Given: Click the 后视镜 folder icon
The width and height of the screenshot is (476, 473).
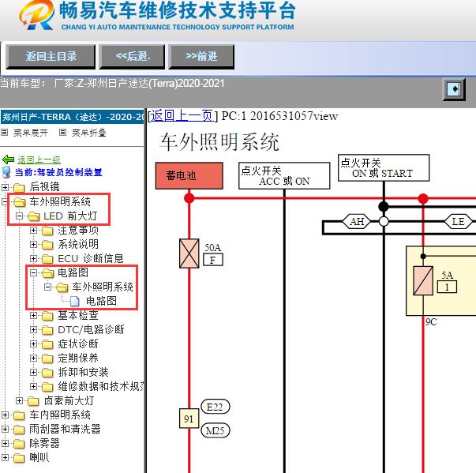Looking at the screenshot, I should click(19, 188).
